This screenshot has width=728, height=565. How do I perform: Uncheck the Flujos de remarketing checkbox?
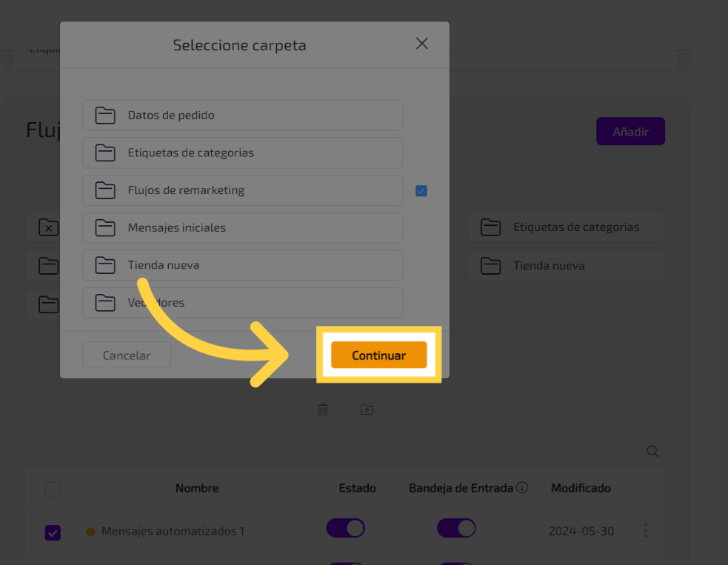click(421, 191)
